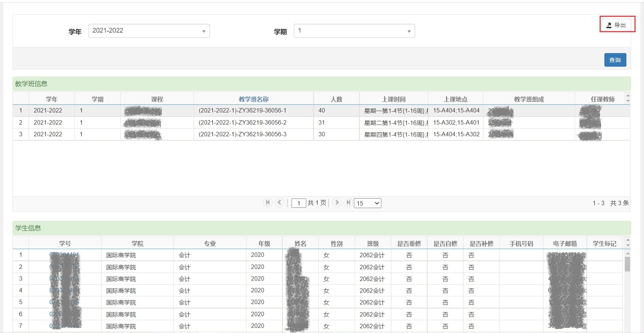644x333 pixels.
Task: Click the 人数 column header
Action: pyautogui.click(x=336, y=99)
